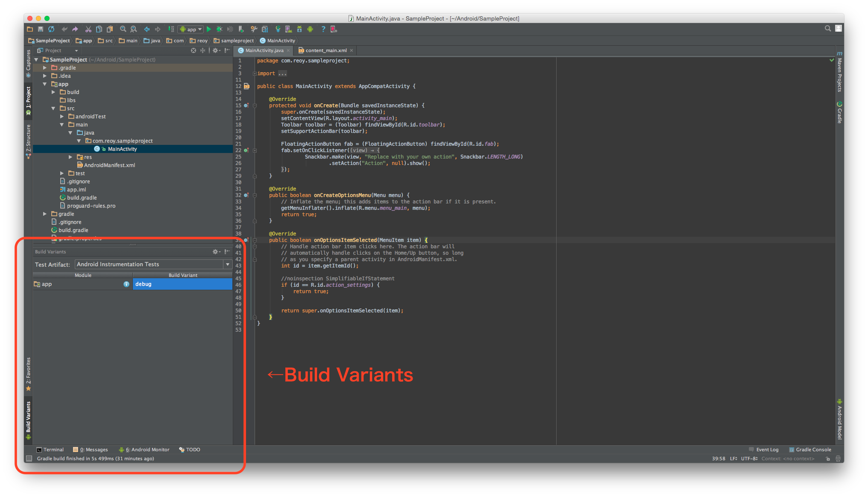Image resolution: width=868 pixels, height=497 pixels.
Task: Toggle the Structure side panel button
Action: coord(29,141)
